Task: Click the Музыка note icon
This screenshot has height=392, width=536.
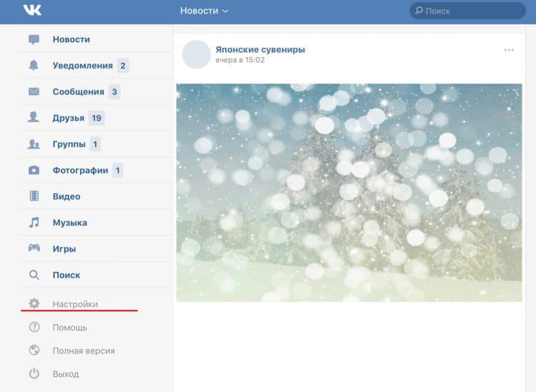Action: pyautogui.click(x=34, y=222)
